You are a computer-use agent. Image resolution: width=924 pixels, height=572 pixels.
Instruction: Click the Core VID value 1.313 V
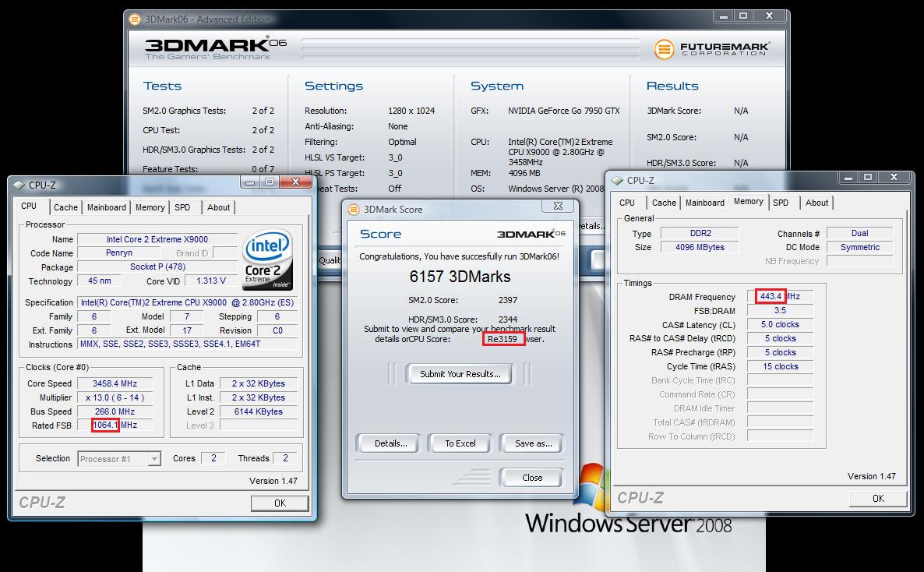point(210,281)
